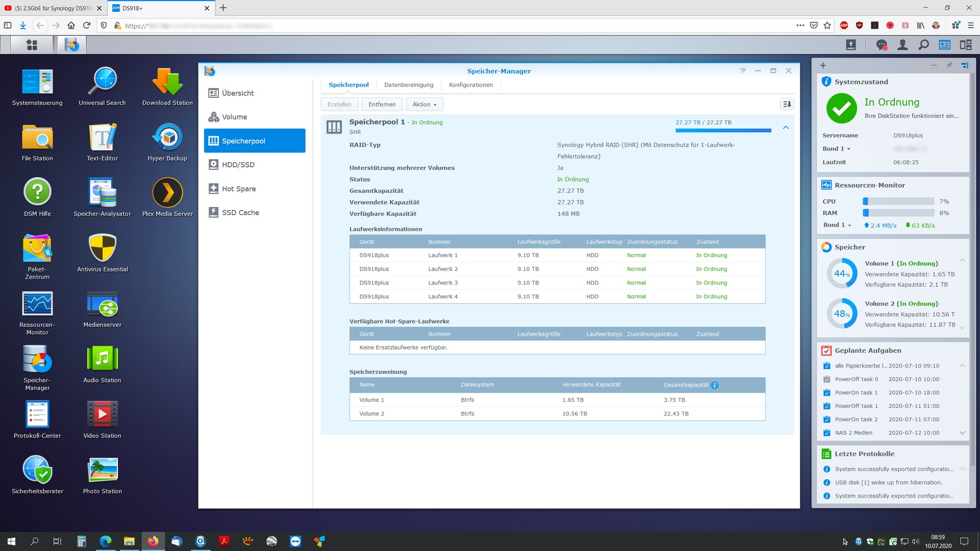Open Hyper Backup desktop icon
This screenshot has width=980, height=551.
point(167,138)
